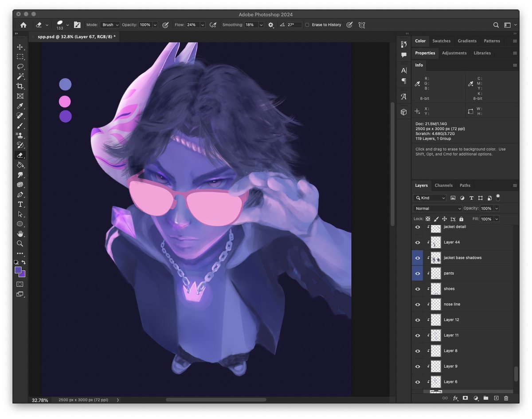
Task: Select the Eyedropper tool
Action: [x=20, y=106]
